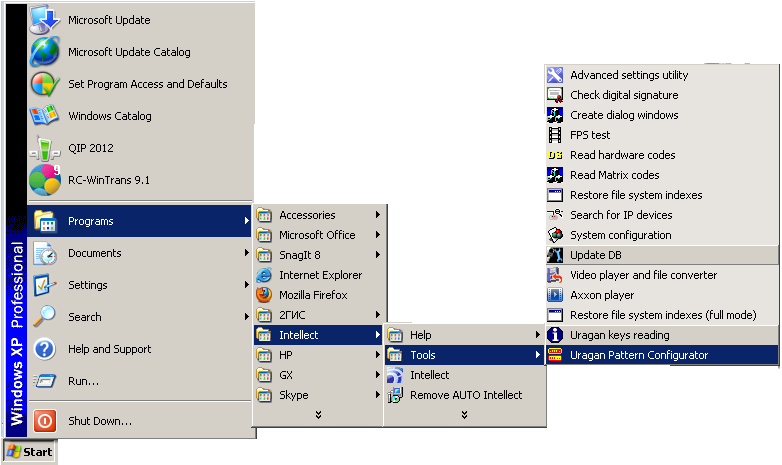Click the Remove AUTO Intellect icon
This screenshot has width=782, height=465.
pos(394,395)
